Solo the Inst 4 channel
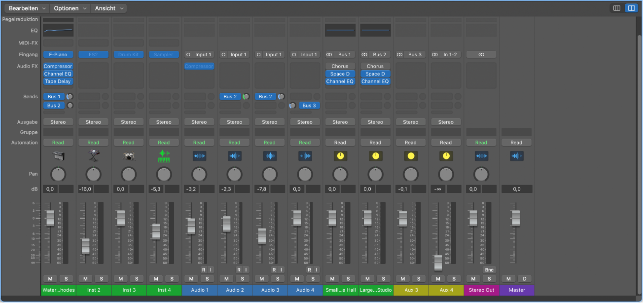This screenshot has height=303, width=644. (x=172, y=278)
